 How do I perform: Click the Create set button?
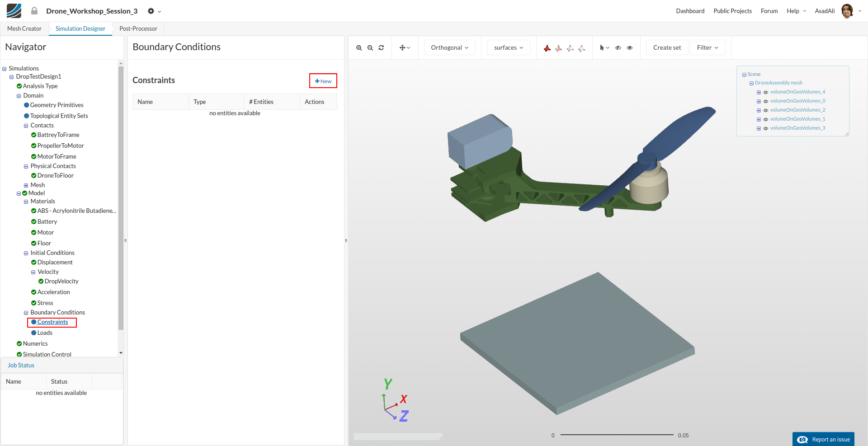(x=666, y=48)
